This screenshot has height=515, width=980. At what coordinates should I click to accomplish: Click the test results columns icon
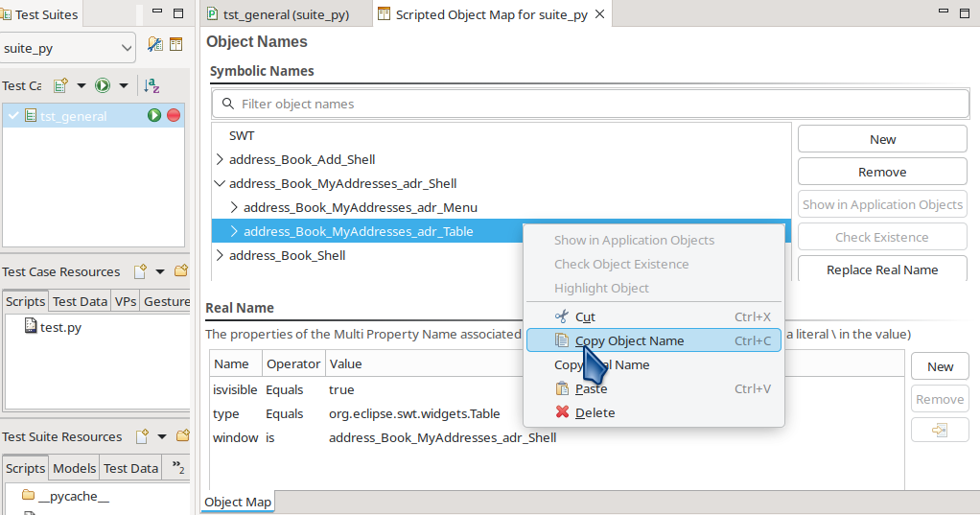[x=176, y=45]
